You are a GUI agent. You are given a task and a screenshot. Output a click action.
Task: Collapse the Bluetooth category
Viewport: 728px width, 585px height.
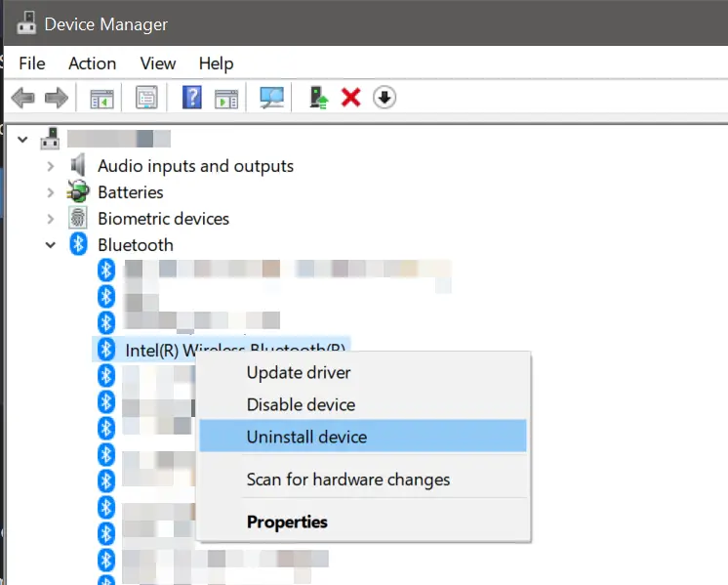coord(51,246)
